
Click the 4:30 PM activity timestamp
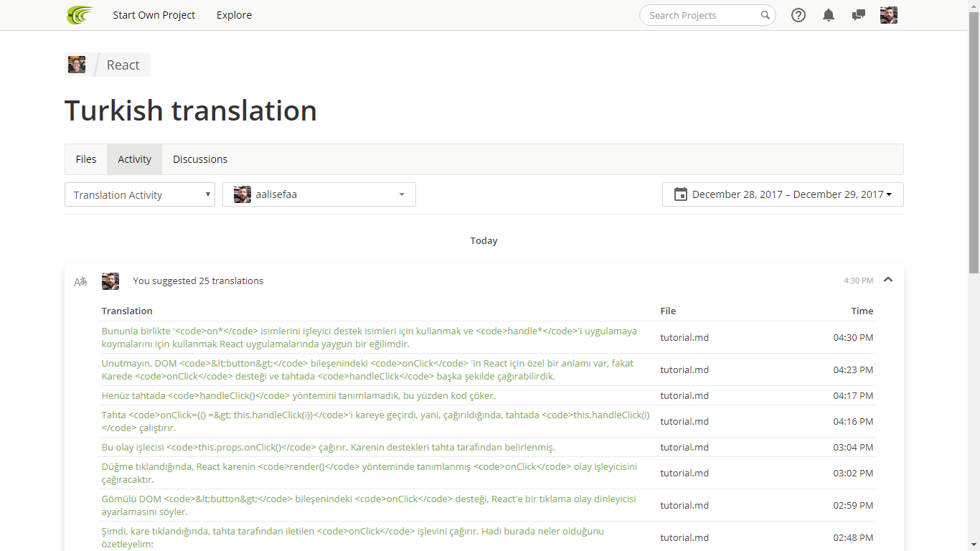pyautogui.click(x=858, y=281)
